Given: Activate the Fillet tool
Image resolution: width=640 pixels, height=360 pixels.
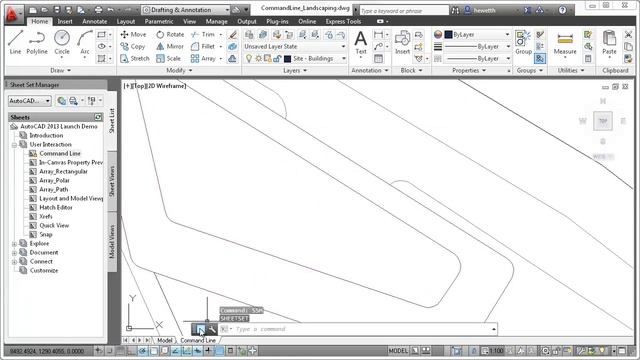Looking at the screenshot, I should [x=203, y=47].
